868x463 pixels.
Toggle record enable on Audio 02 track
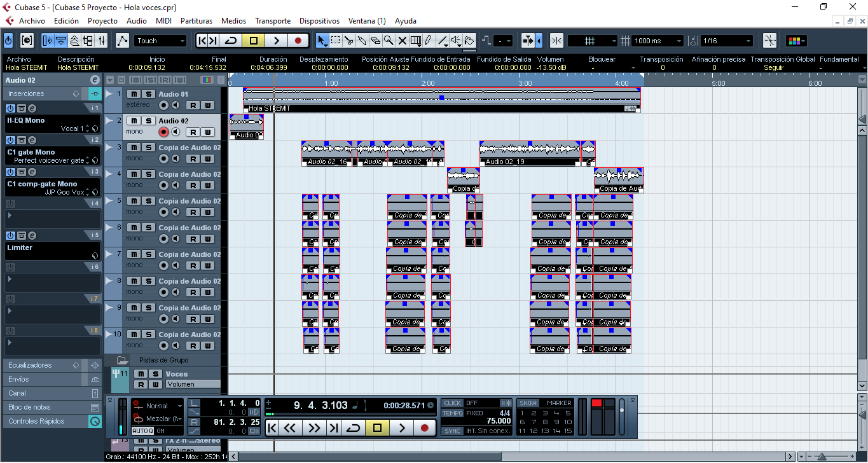click(163, 132)
